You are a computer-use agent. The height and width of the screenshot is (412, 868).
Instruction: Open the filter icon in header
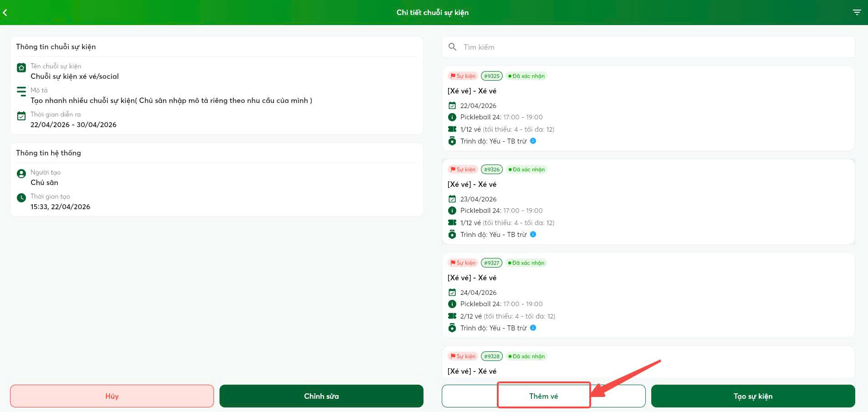857,12
